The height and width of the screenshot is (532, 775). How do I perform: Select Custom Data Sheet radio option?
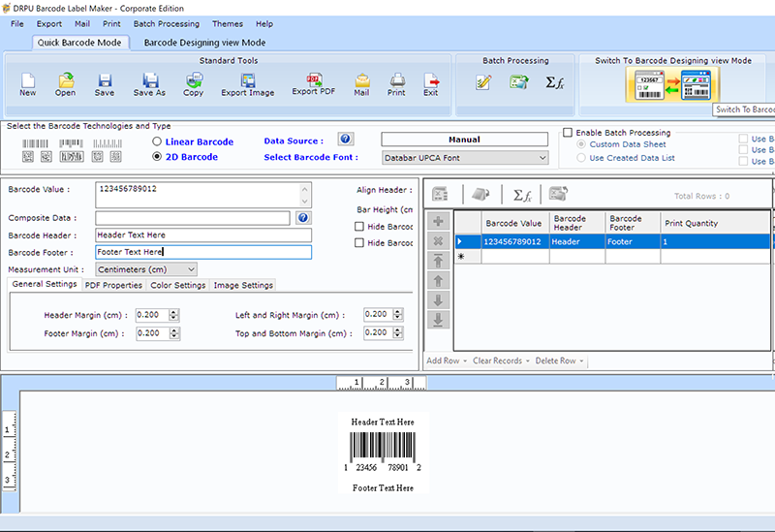581,143
